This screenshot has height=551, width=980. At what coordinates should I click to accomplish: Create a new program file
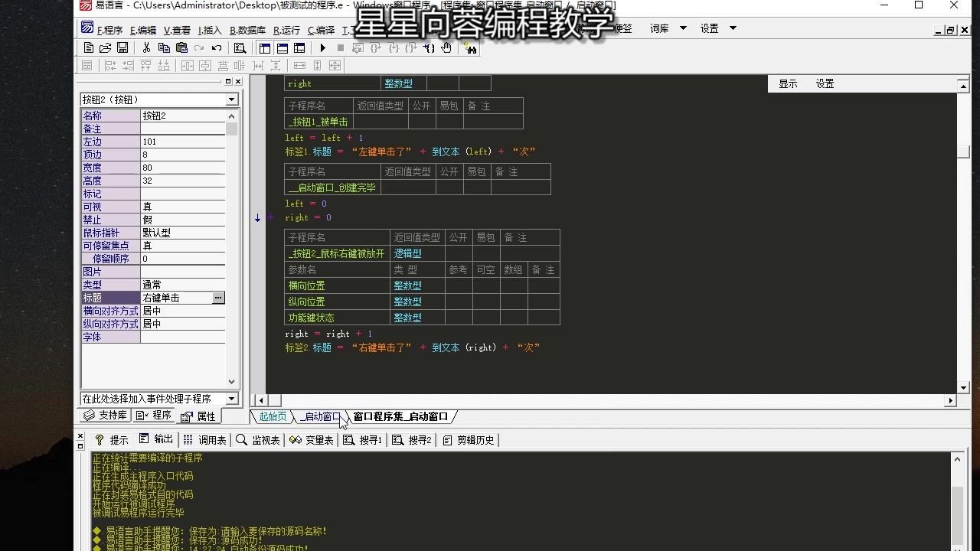pyautogui.click(x=89, y=47)
